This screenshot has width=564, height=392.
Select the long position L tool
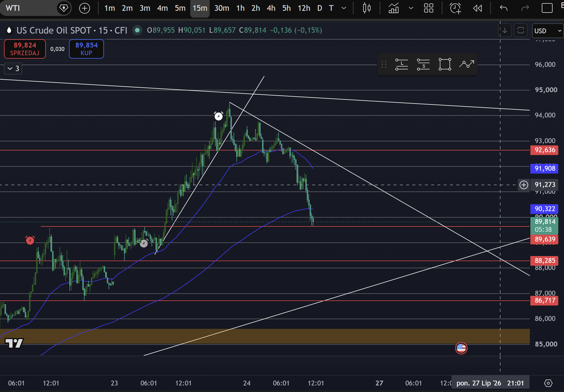coord(402,65)
